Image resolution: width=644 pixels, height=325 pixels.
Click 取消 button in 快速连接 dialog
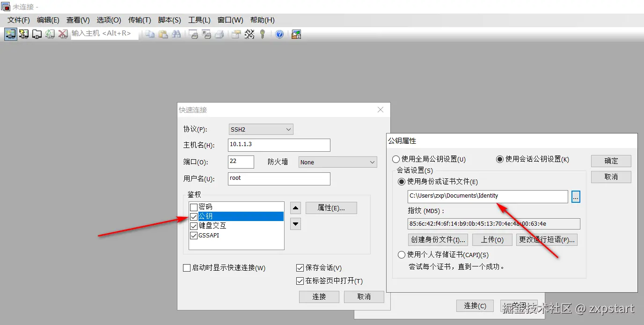(364, 297)
